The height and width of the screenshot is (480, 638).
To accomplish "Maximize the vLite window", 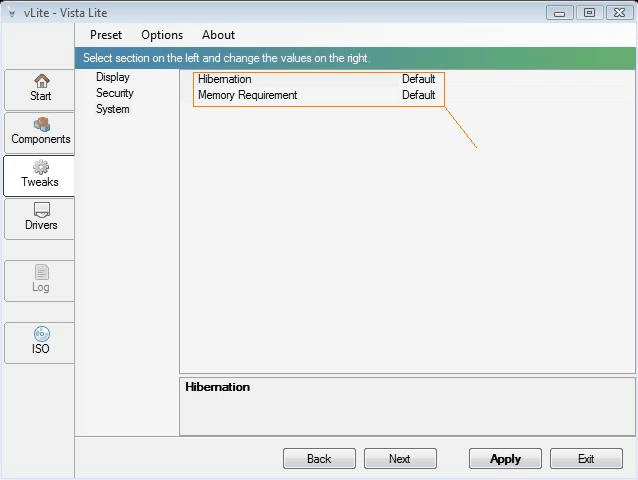I will pos(589,13).
